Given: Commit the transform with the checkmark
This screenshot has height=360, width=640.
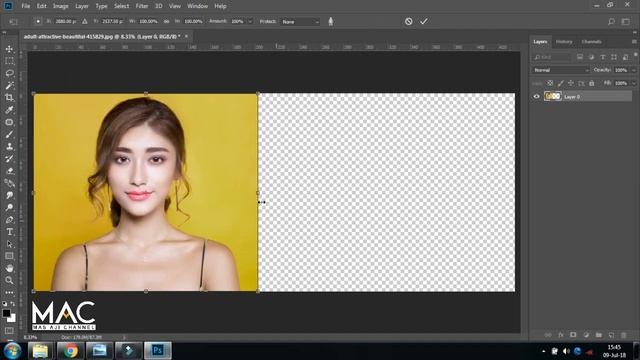Looking at the screenshot, I should tap(424, 21).
